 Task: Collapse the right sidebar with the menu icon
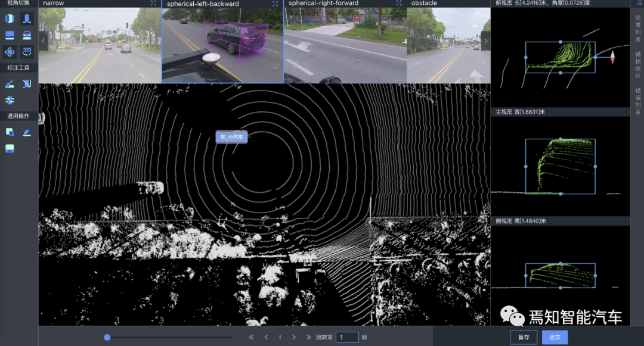(637, 4)
